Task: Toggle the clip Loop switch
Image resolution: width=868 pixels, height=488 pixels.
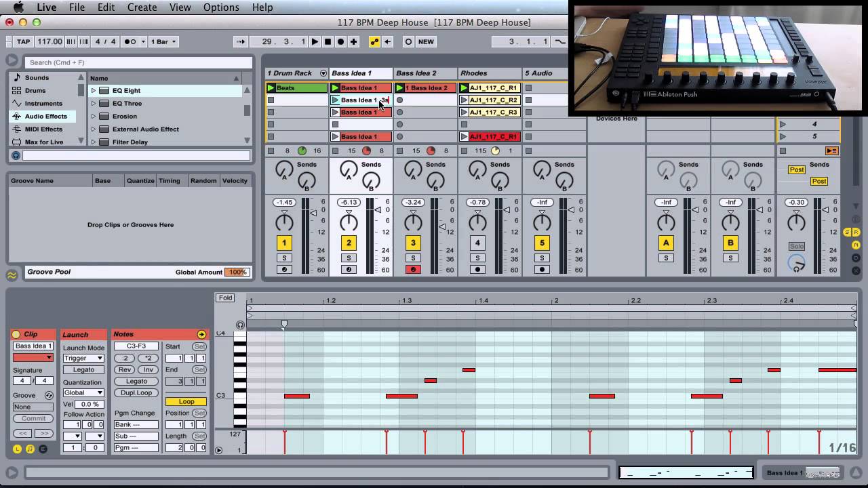Action: point(186,402)
